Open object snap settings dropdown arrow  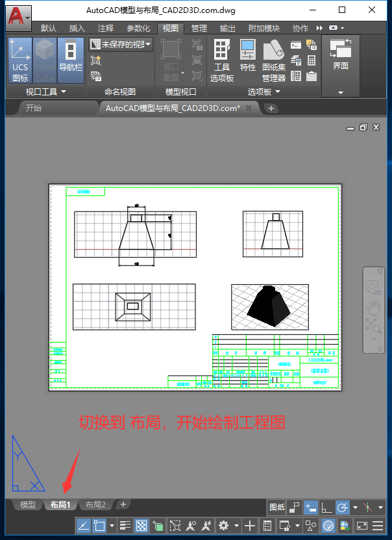pyautogui.click(x=112, y=526)
